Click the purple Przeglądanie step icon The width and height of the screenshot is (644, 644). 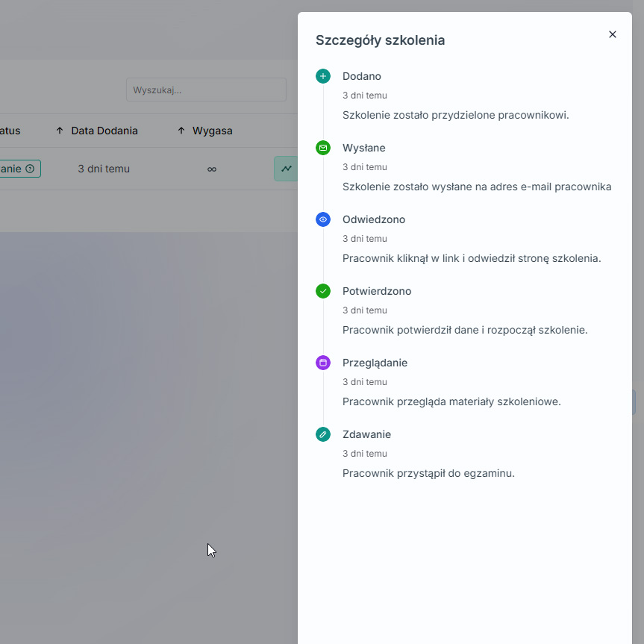(x=323, y=363)
